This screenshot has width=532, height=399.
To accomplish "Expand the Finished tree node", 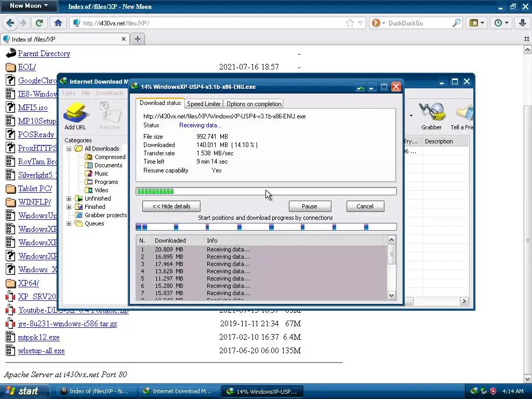I will [x=69, y=207].
